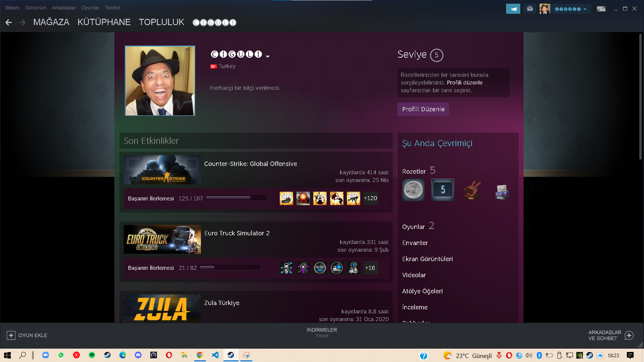Open Atölye Öğeleri link
The height and width of the screenshot is (362, 644).
422,291
